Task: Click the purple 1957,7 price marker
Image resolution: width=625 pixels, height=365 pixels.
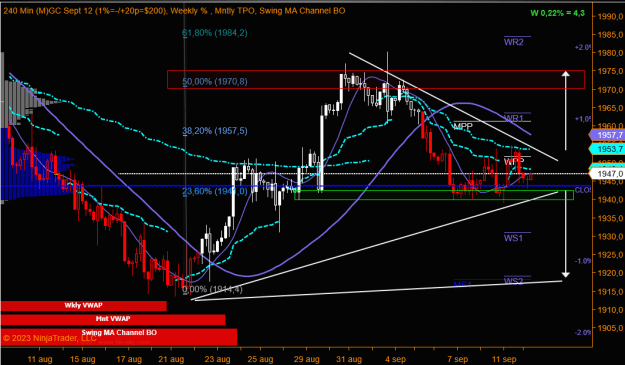Action: click(608, 135)
